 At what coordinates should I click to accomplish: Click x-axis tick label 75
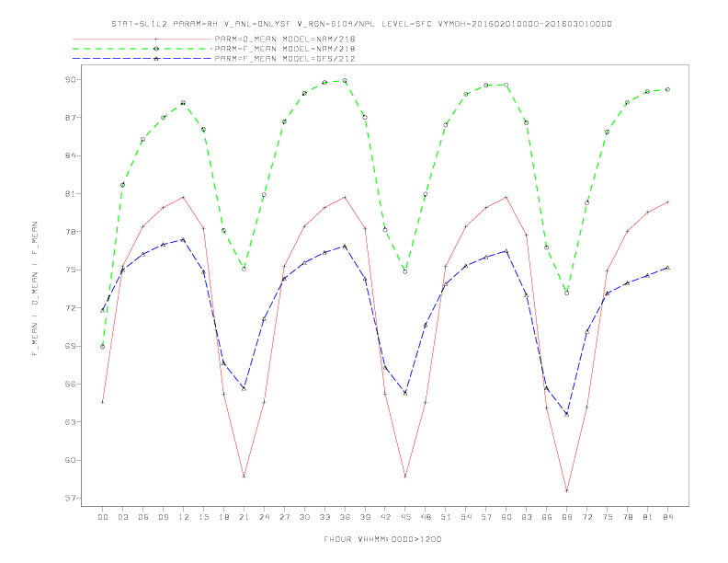point(608,517)
